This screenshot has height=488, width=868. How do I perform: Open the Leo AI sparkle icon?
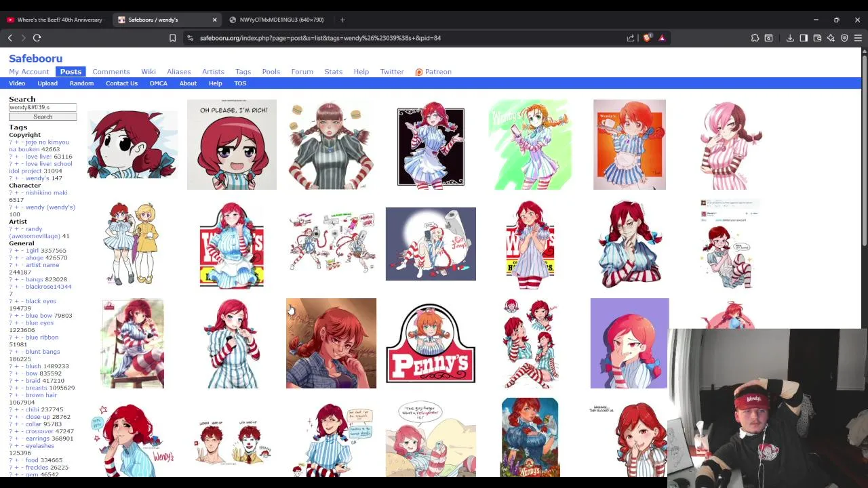(831, 38)
